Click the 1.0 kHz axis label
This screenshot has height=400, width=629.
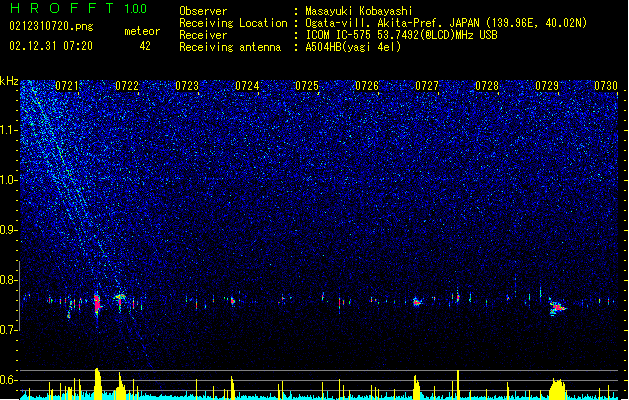(x=9, y=180)
